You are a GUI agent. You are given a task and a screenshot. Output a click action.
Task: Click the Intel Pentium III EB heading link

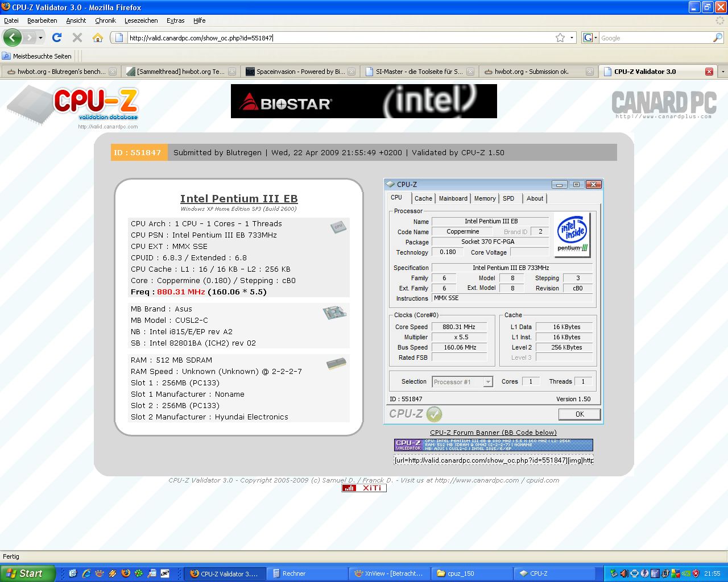click(239, 198)
